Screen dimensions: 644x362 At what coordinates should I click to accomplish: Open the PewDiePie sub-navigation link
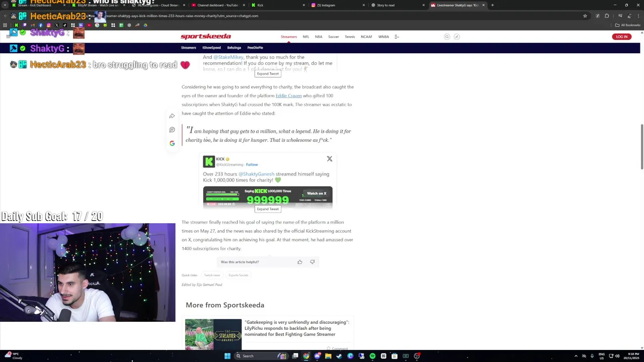click(x=255, y=48)
